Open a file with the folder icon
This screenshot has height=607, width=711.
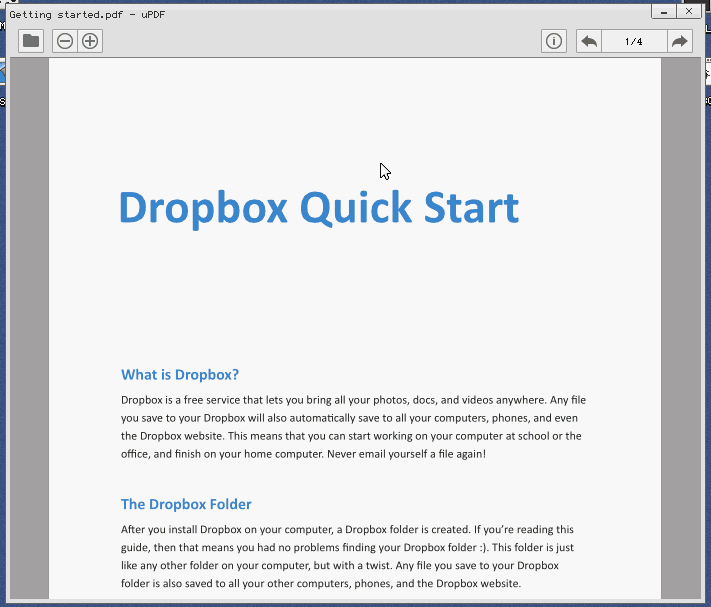[x=31, y=41]
